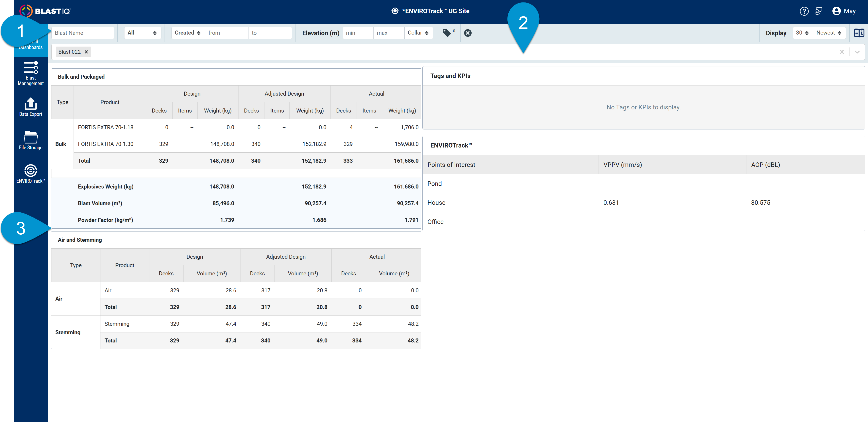
Task: Click the Elevation (m) filter label
Action: pos(320,33)
